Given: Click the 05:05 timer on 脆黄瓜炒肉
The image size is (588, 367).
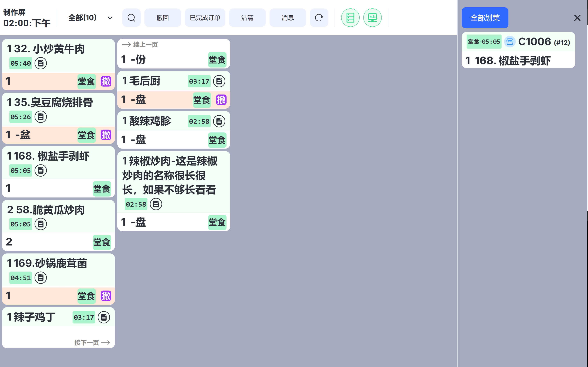Looking at the screenshot, I should [x=21, y=224].
